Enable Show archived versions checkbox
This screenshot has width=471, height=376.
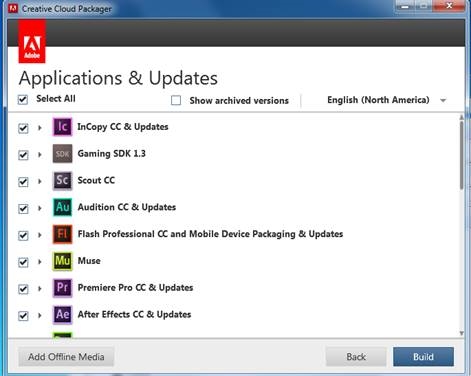pos(176,100)
